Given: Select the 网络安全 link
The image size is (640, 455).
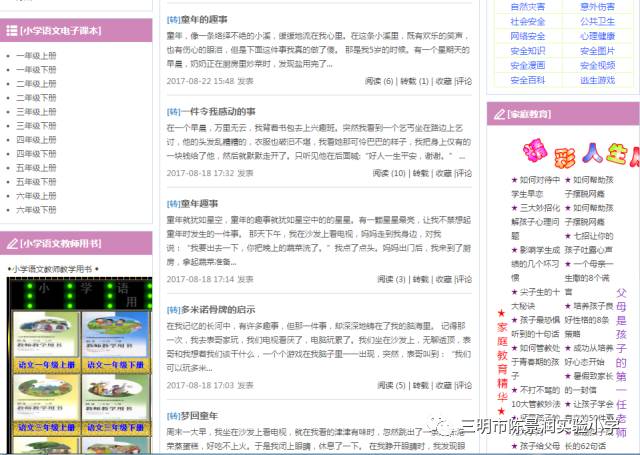Looking at the screenshot, I should (x=528, y=36).
